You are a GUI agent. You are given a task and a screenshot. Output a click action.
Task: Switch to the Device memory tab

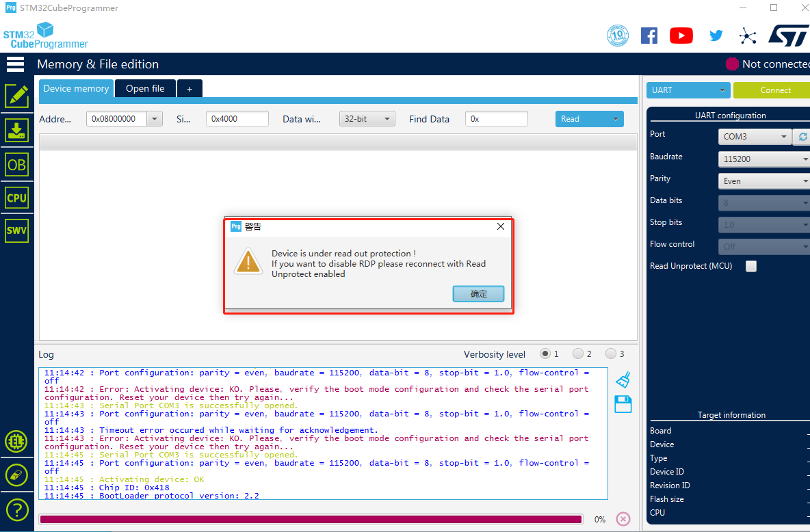pos(76,88)
